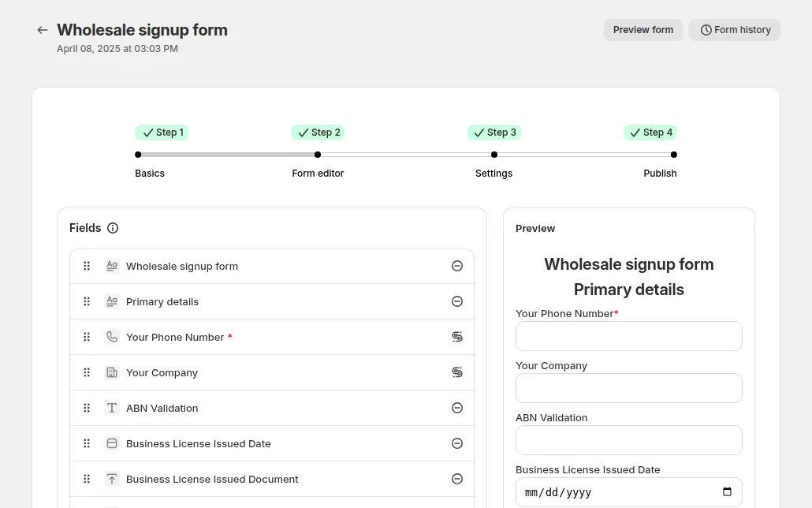812x508 pixels.
Task: Click the Primary details heading in preview
Action: tap(628, 289)
